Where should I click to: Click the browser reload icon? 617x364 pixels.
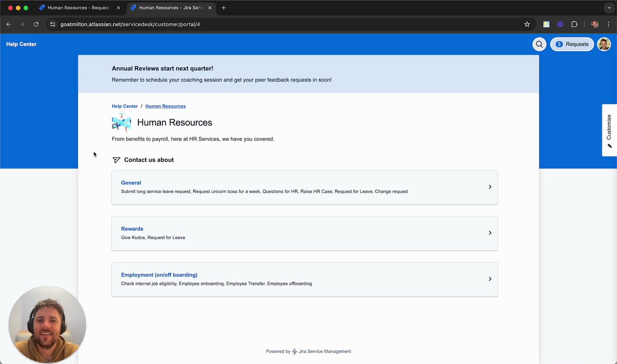click(36, 24)
